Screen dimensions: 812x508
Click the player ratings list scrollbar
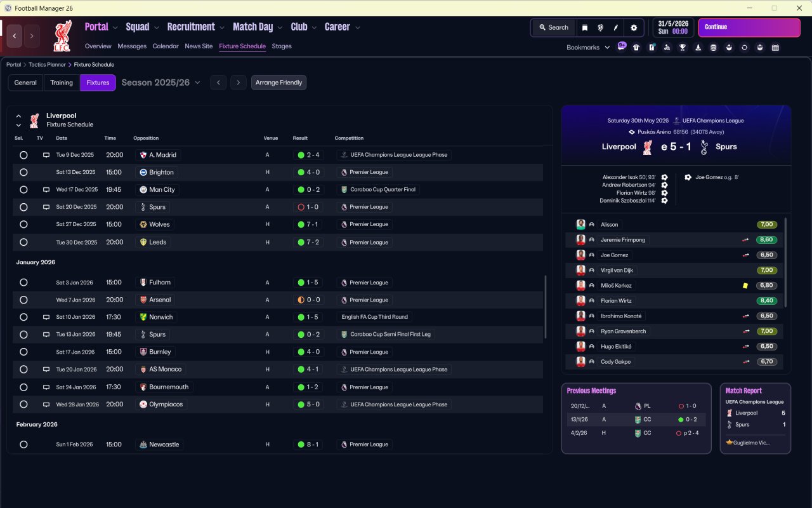(x=785, y=262)
